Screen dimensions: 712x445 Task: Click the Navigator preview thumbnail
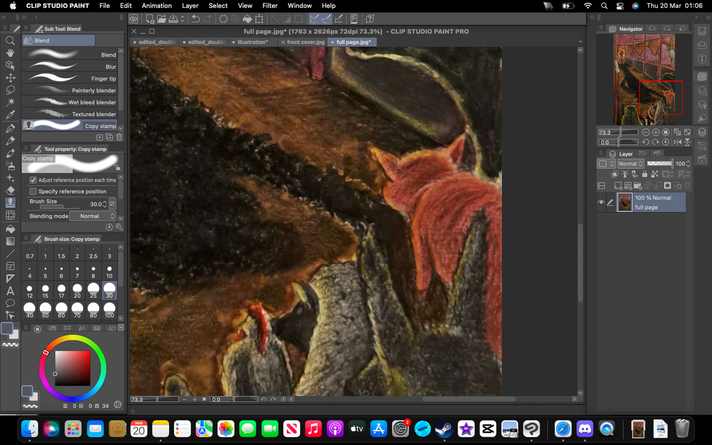[644, 79]
